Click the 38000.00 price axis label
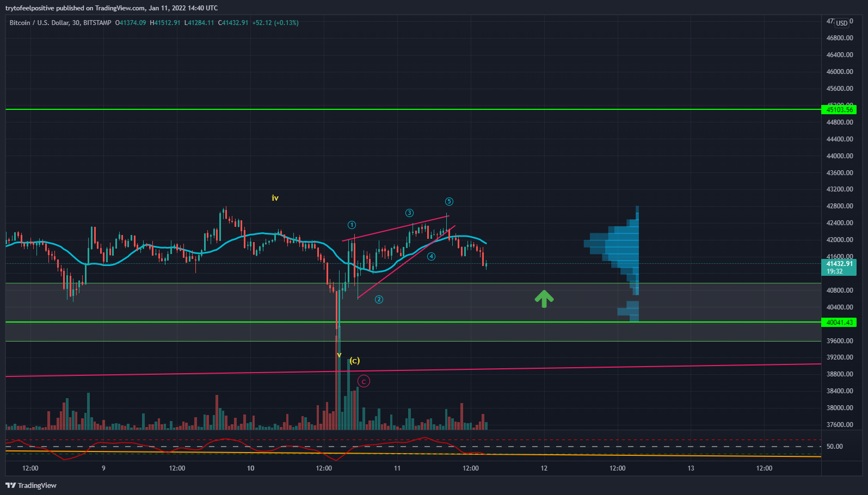The height and width of the screenshot is (495, 868). click(x=840, y=408)
